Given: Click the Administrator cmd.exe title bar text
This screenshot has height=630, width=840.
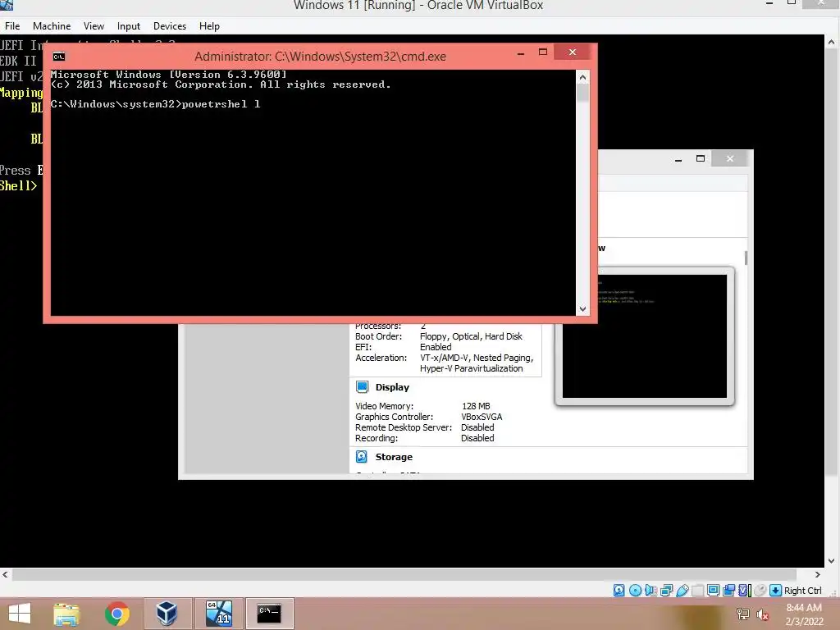Looking at the screenshot, I should pos(320,57).
